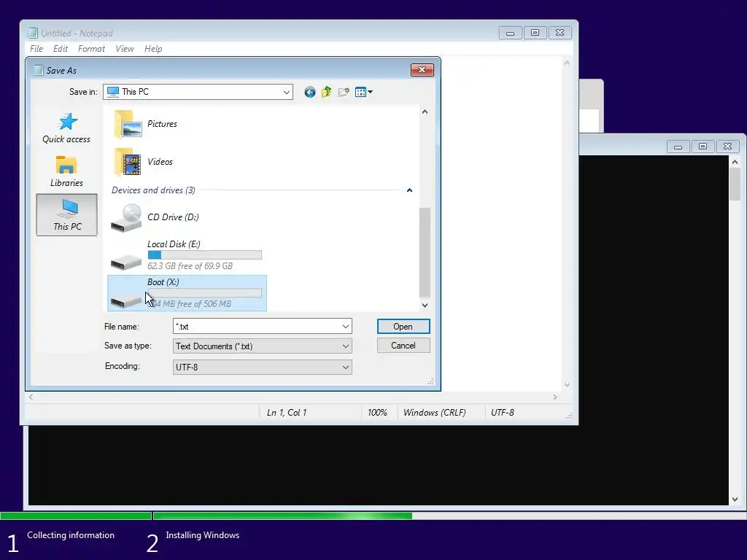The width and height of the screenshot is (747, 560).
Task: Click 'Collecting information' setup step
Action: 71,535
